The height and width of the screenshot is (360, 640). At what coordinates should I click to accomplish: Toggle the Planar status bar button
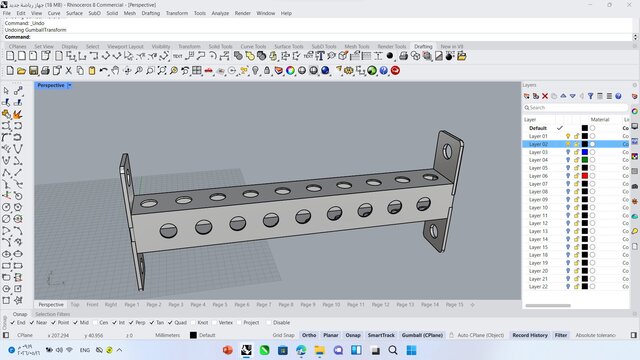[x=331, y=335]
